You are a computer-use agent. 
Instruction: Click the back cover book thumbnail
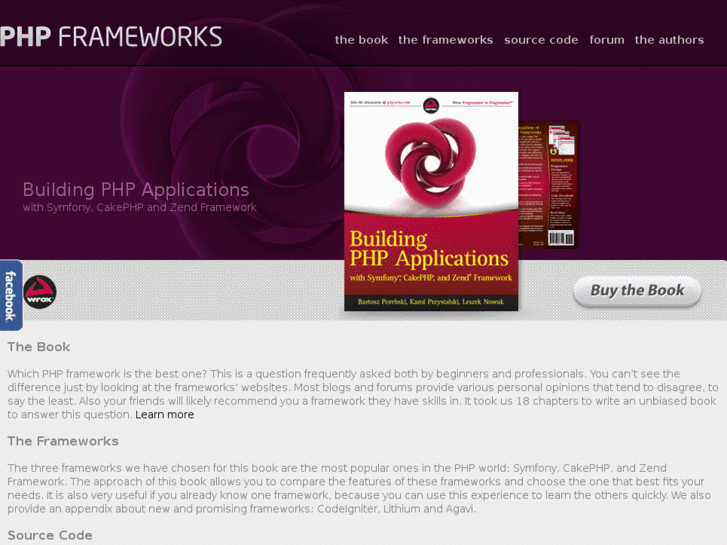[x=548, y=185]
